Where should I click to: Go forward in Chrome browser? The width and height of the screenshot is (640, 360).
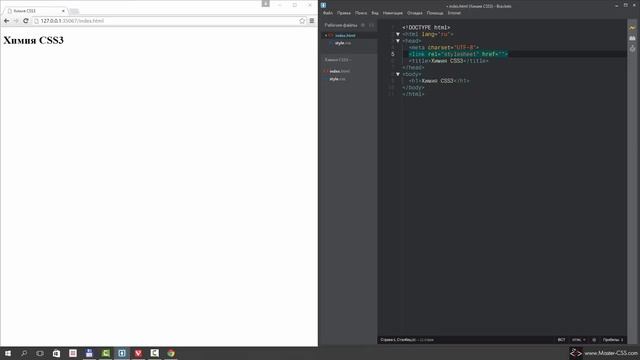coord(16,21)
